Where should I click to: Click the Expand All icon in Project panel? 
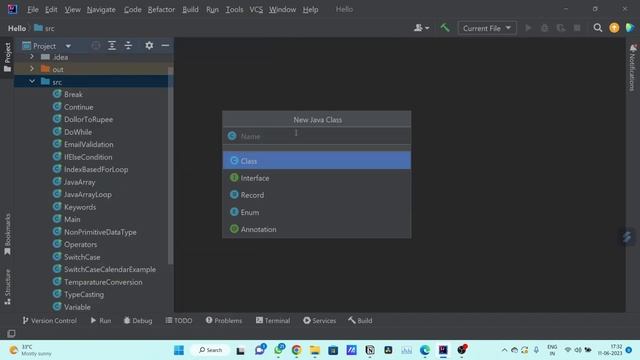click(x=112, y=46)
